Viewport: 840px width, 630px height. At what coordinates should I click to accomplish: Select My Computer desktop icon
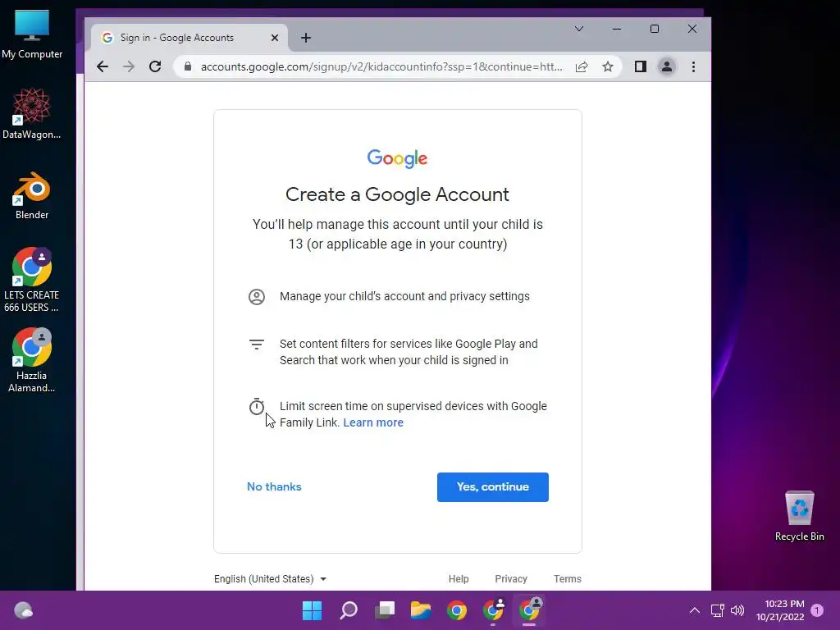(x=32, y=34)
